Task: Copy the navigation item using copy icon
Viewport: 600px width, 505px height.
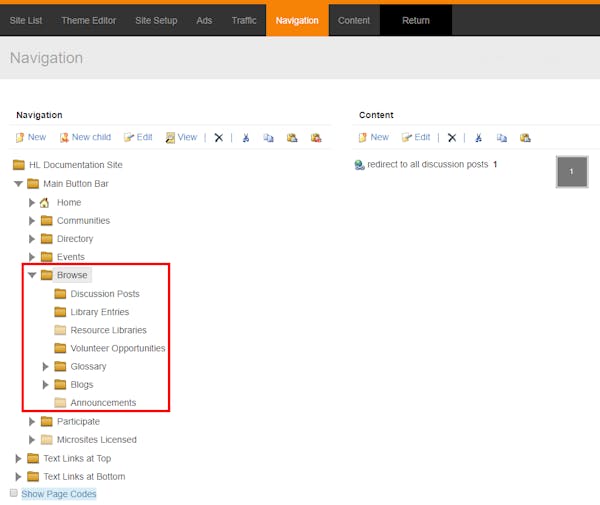Action: point(269,138)
